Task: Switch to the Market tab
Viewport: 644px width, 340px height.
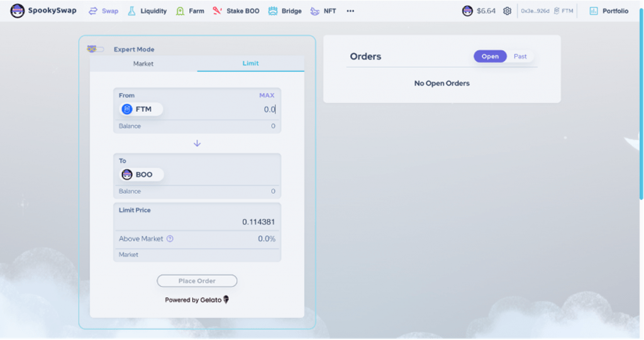Action: 143,63
